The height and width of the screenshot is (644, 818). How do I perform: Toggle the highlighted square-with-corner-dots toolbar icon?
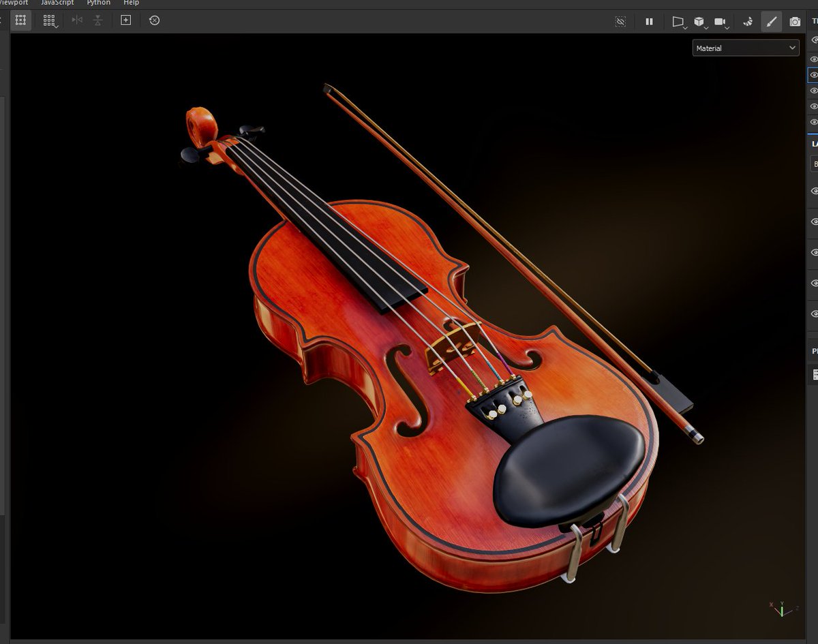click(x=20, y=20)
